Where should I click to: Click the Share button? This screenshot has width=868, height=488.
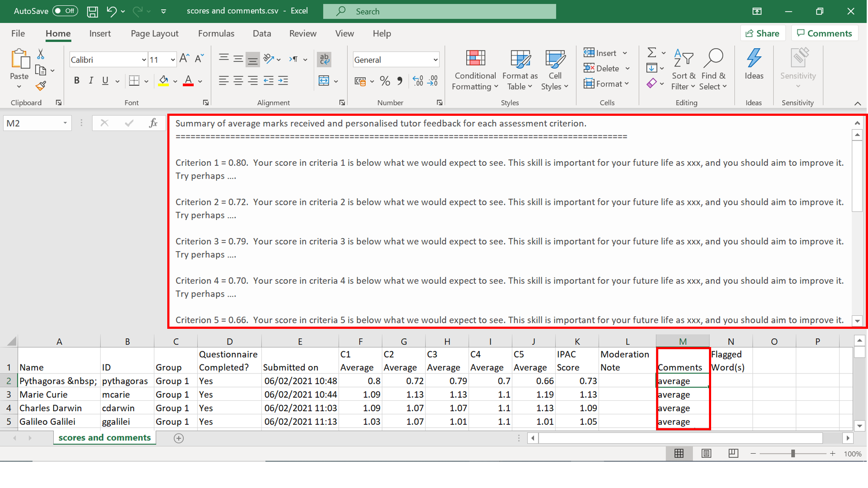763,33
